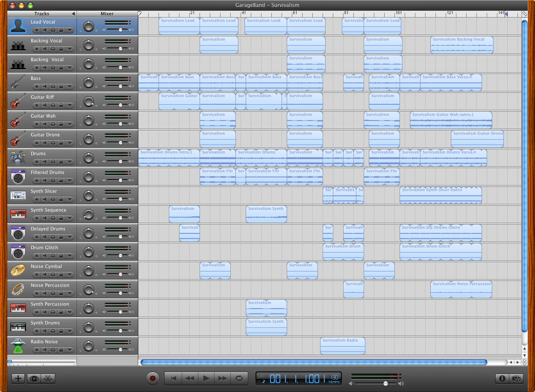Open the track editor scissors button
This screenshot has width=535, height=392.
48,378
